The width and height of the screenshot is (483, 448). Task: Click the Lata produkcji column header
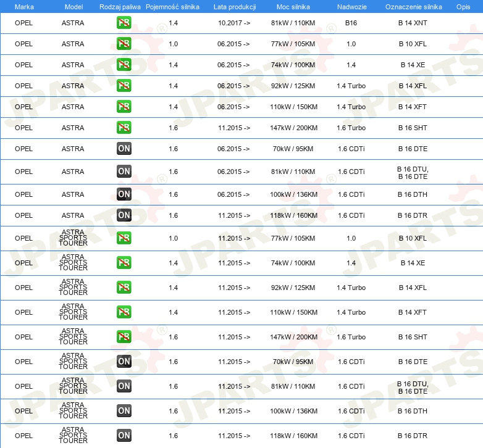pos(234,7)
